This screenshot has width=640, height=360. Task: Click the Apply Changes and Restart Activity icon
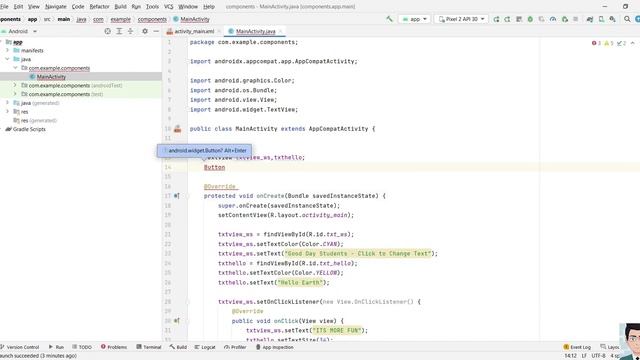click(x=507, y=19)
